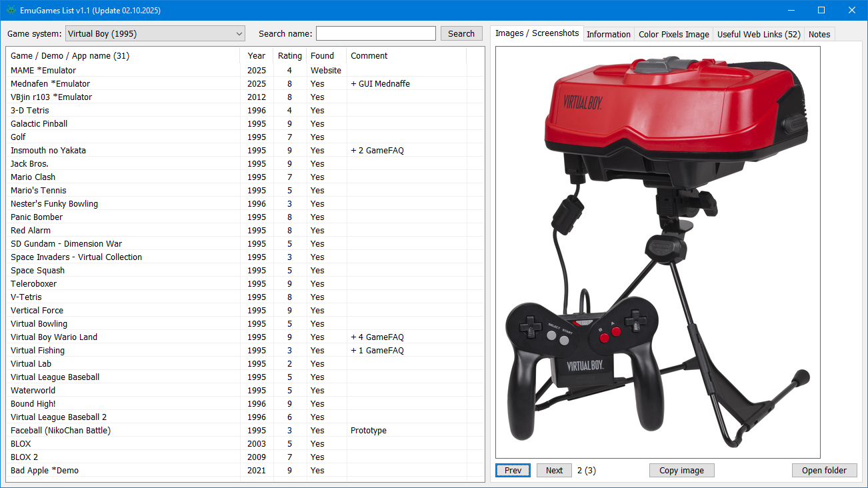This screenshot has width=868, height=488.
Task: Select the Useful Web Links (52) tab
Action: [x=759, y=34]
